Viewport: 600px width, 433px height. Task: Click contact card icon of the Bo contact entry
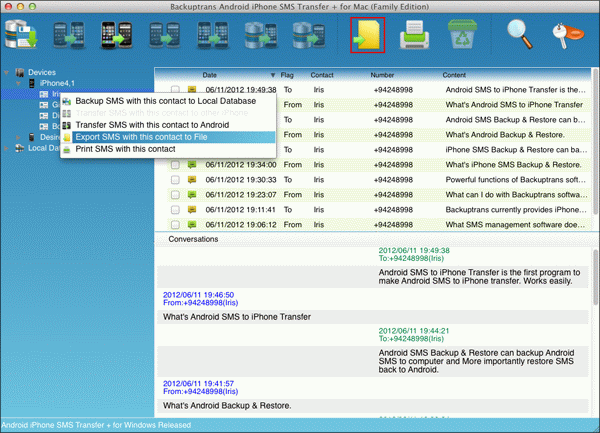pos(44,126)
